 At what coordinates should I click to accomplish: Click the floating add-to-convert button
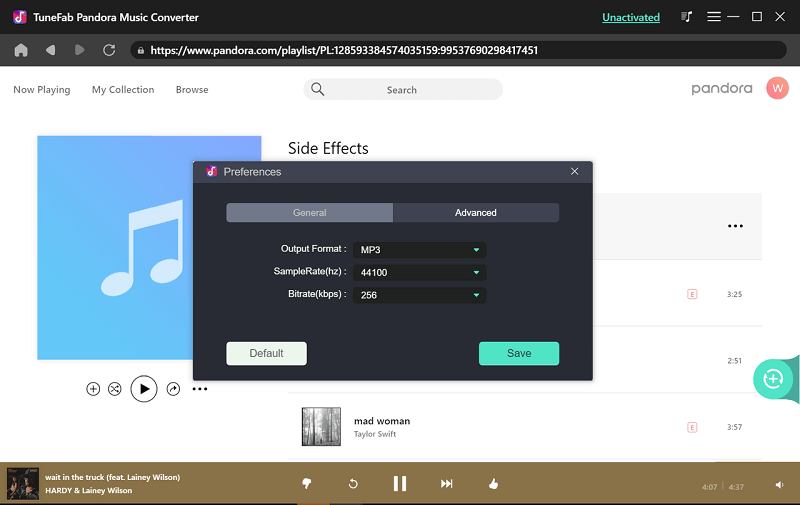(x=772, y=378)
